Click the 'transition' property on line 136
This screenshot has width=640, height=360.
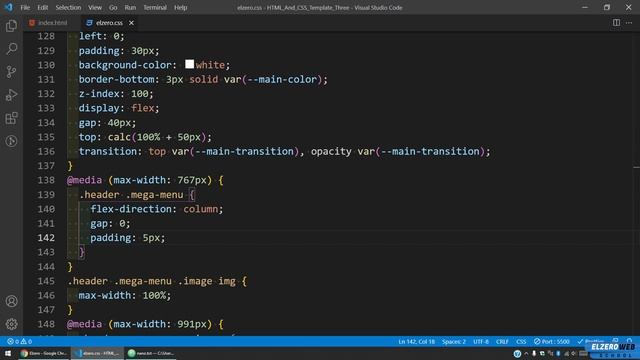107,151
